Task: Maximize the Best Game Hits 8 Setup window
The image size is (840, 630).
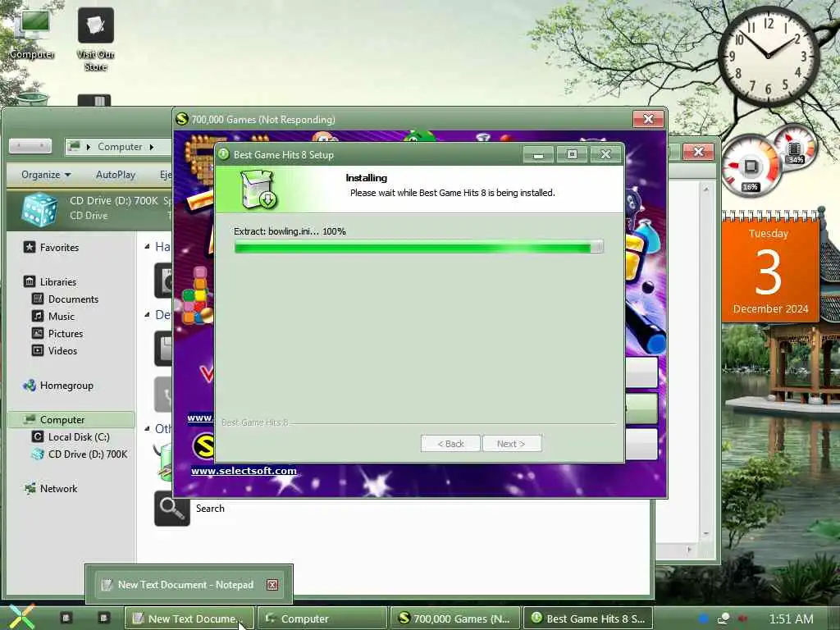Action: pyautogui.click(x=572, y=154)
